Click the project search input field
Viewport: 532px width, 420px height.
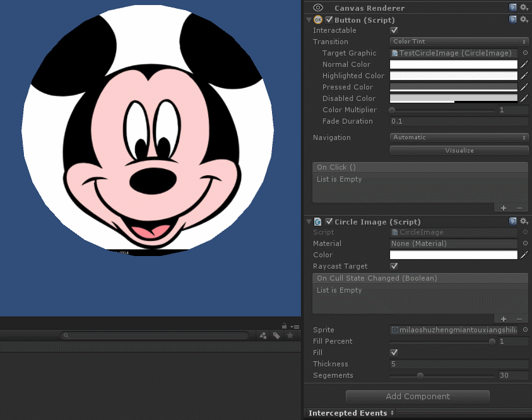pos(155,335)
